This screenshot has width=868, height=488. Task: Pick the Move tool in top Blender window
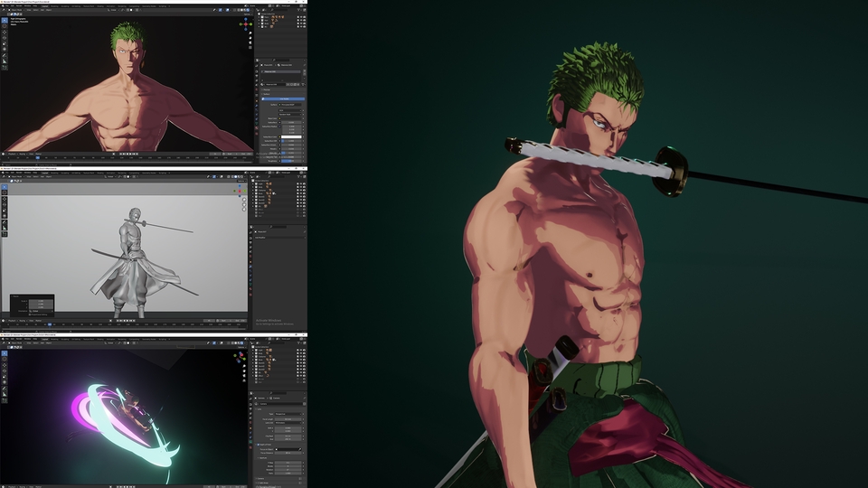(x=5, y=33)
